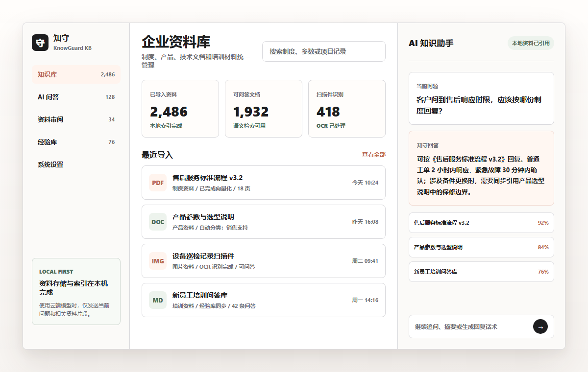Click the 扫描件识别 stats card
Screen dimensions: 588x372
point(347,109)
